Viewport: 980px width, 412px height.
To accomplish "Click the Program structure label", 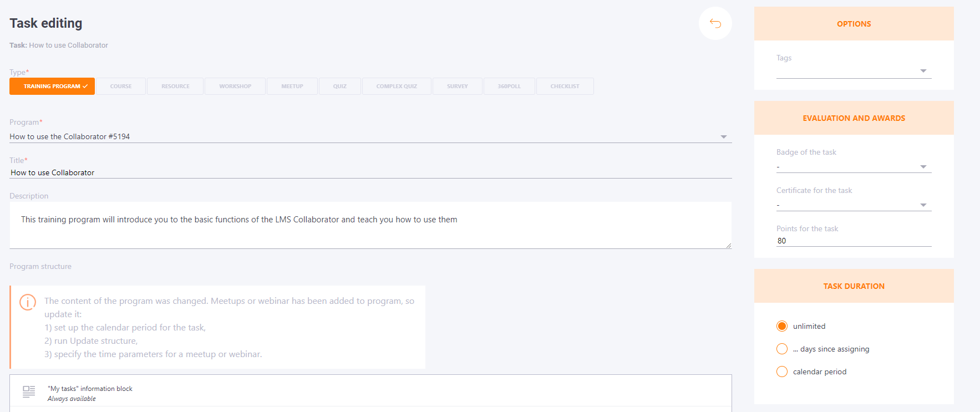I will pyautogui.click(x=40, y=266).
